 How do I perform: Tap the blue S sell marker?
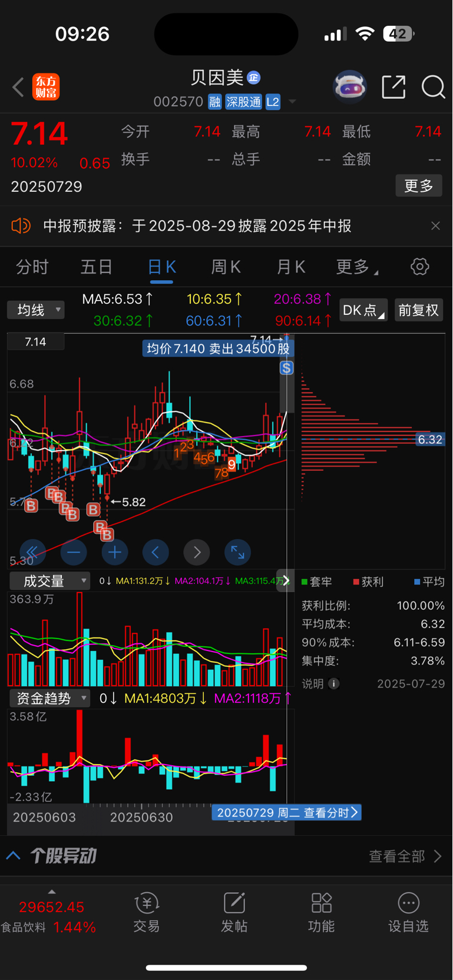[286, 368]
